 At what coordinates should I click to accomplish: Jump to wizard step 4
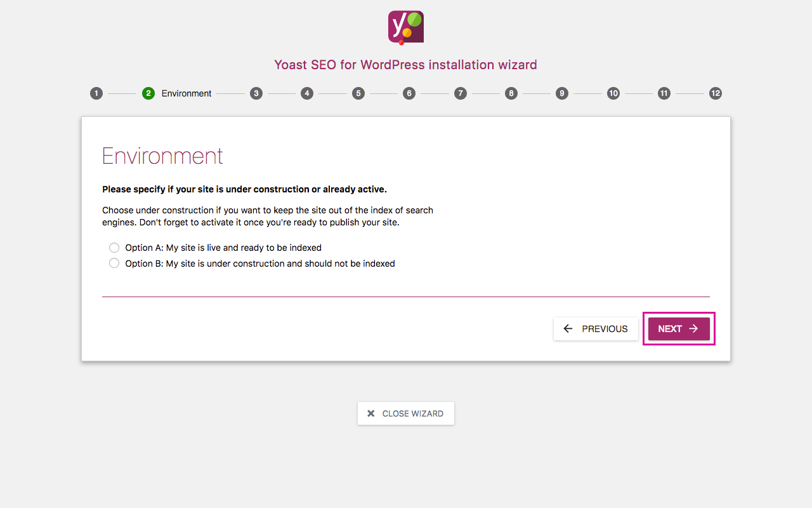[307, 93]
